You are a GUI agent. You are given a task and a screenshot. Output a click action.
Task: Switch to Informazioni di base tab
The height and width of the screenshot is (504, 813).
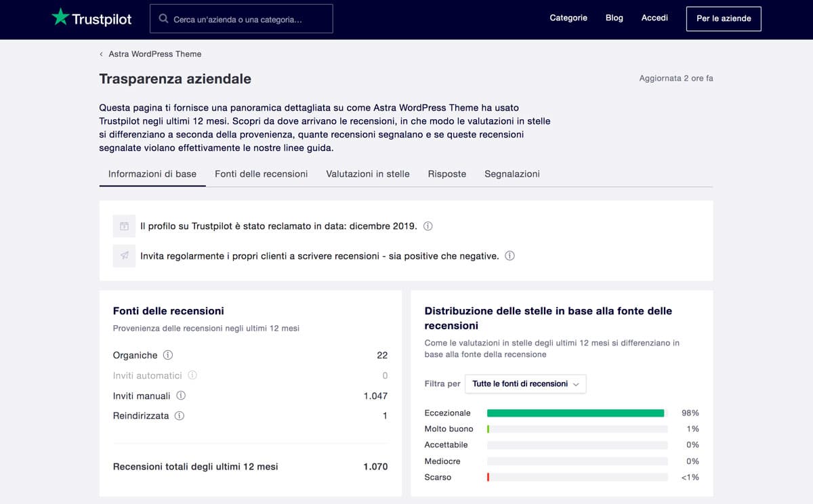[x=152, y=174]
